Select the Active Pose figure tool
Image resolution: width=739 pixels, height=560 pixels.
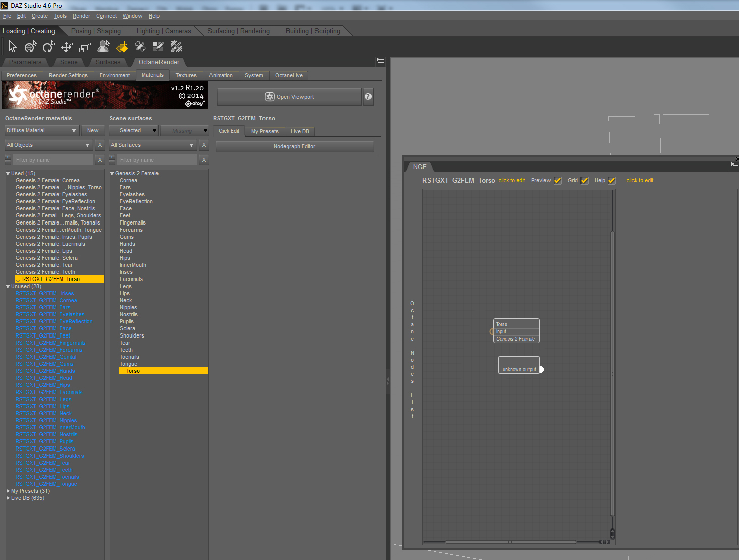tap(103, 47)
